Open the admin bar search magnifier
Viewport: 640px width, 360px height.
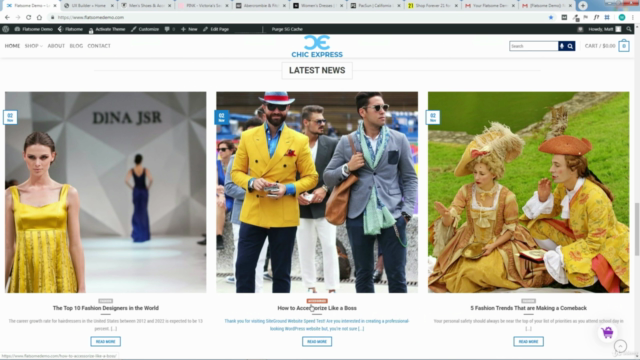(x=629, y=29)
